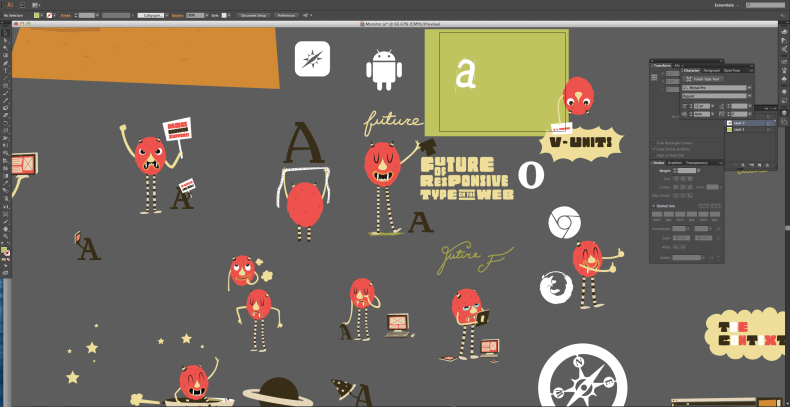Enable the Dashed Line checkbox

point(653,206)
